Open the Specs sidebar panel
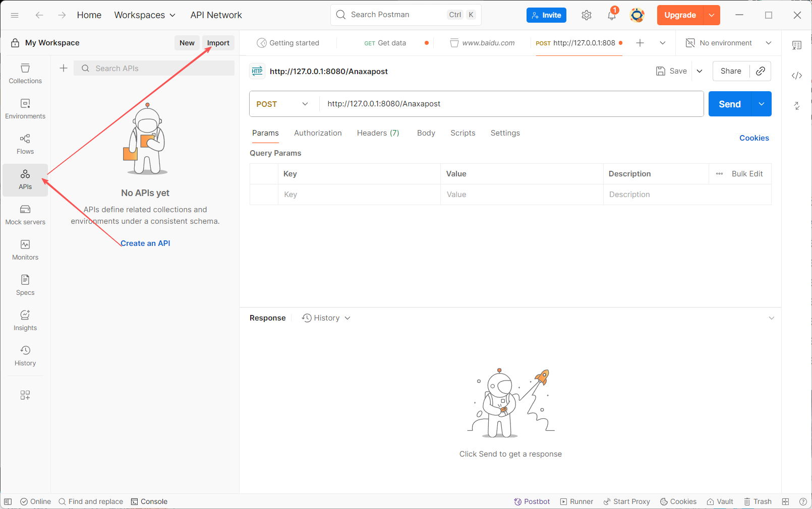812x509 pixels. (x=25, y=285)
